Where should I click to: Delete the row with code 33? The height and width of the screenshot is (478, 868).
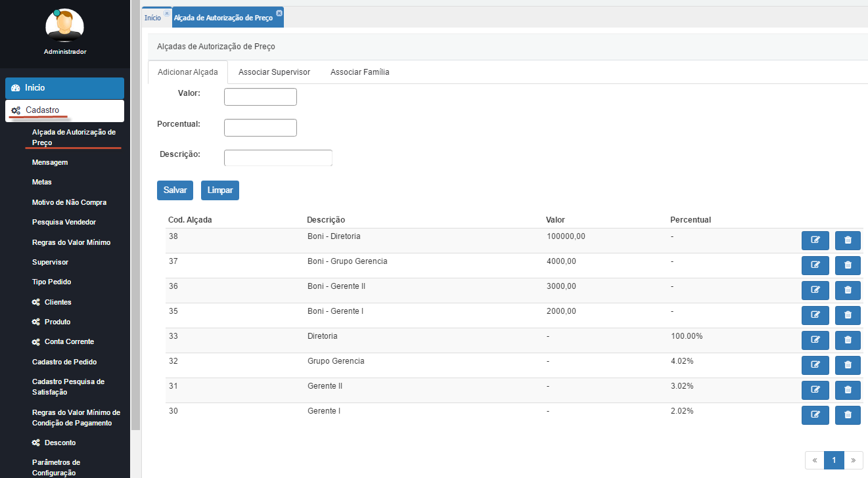(x=848, y=340)
